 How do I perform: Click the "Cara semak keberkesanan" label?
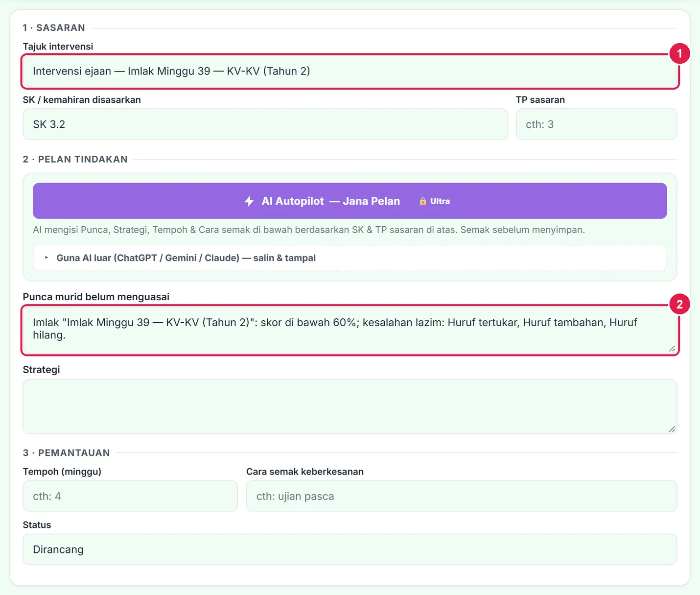[305, 472]
